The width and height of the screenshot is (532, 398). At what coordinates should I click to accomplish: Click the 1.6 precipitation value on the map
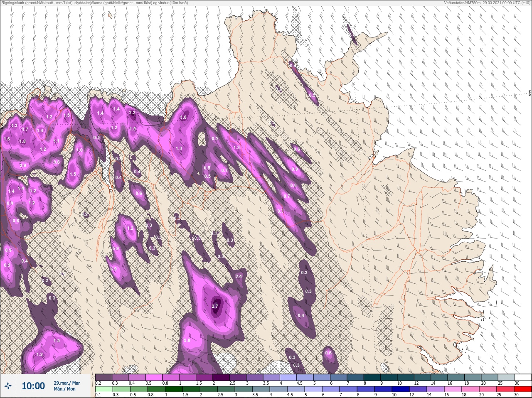(x=7, y=139)
